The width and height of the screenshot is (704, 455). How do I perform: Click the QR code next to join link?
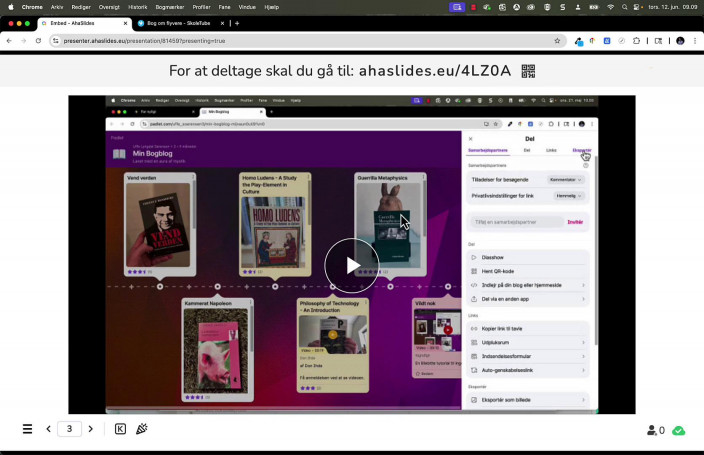pyautogui.click(x=528, y=71)
